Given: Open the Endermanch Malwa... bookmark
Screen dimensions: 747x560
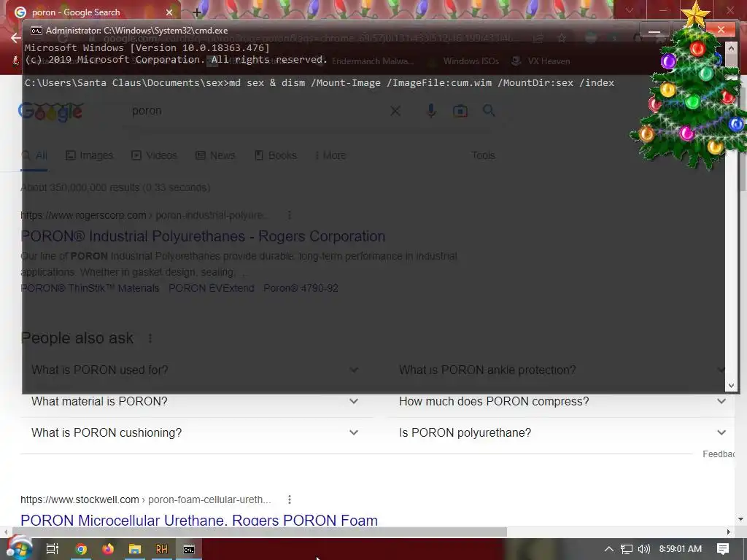Looking at the screenshot, I should pyautogui.click(x=373, y=61).
